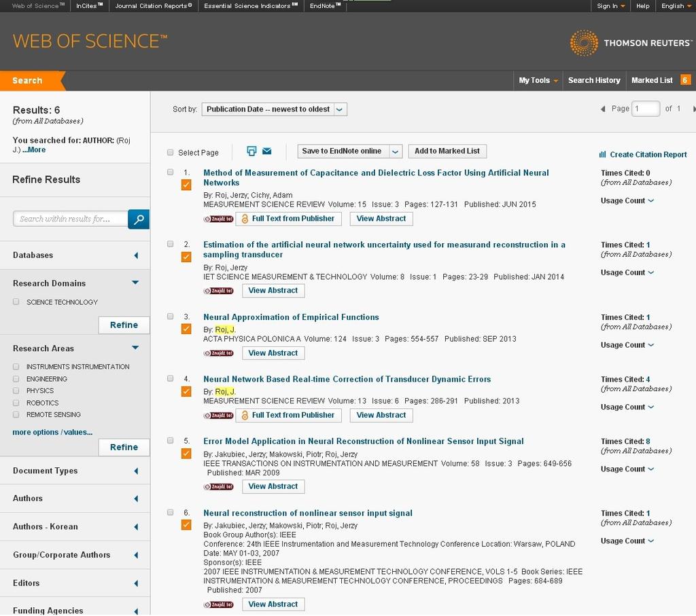Click the Page number input box
The width and height of the screenshot is (696, 616).
point(646,109)
